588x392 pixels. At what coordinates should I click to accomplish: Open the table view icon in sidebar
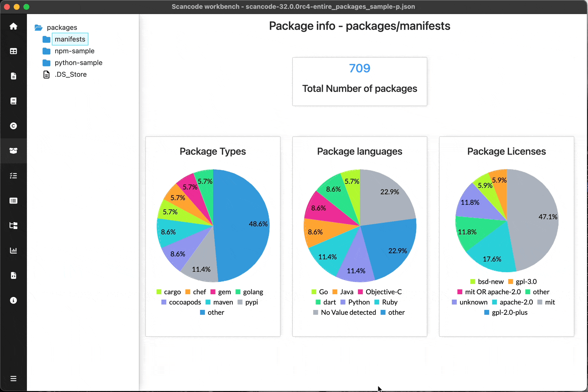pyautogui.click(x=13, y=51)
